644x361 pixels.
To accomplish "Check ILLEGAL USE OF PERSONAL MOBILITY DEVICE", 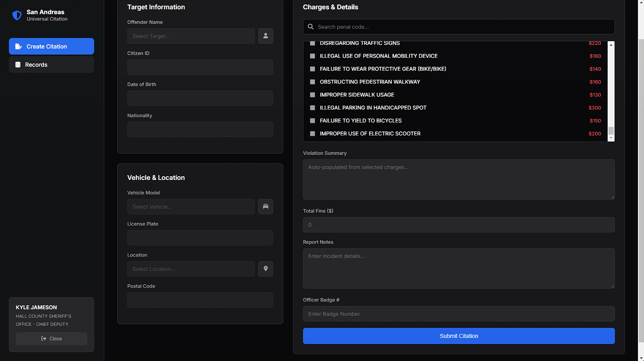I will [x=312, y=56].
